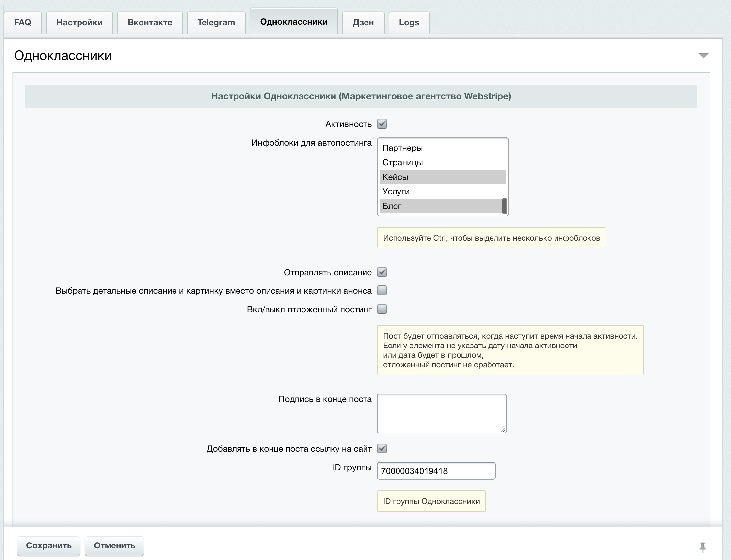Switch to the Telegram tab
The image size is (731, 560).
[x=216, y=23]
